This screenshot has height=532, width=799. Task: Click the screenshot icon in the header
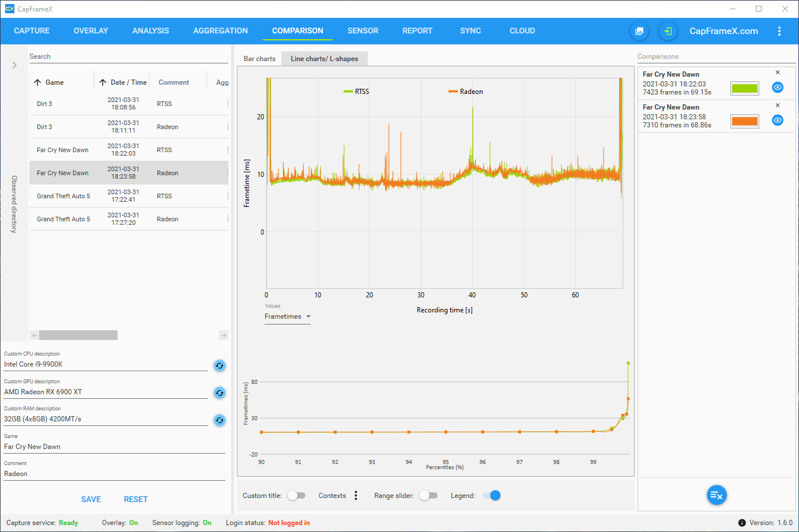[x=639, y=31]
